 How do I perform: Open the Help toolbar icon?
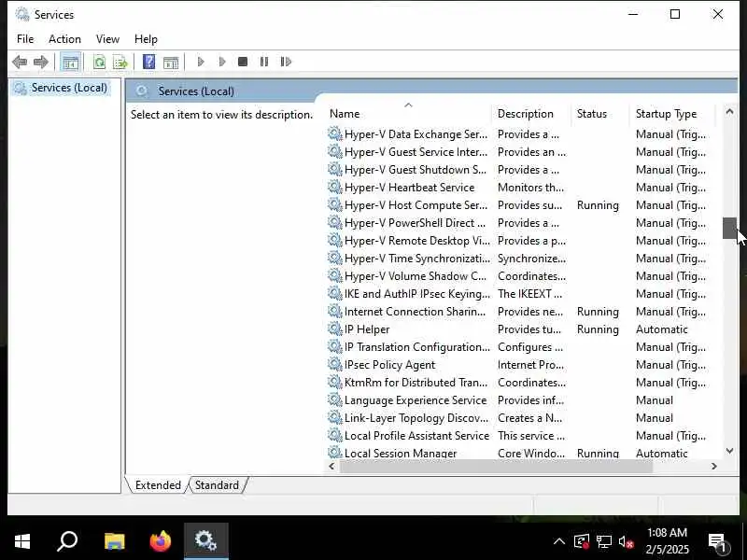pos(148,62)
